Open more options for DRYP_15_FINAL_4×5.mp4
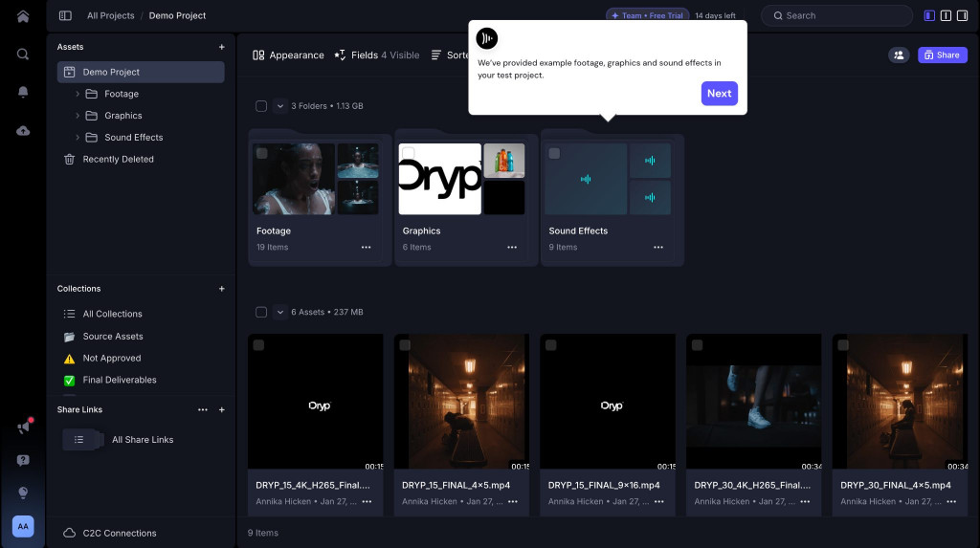The height and width of the screenshot is (548, 980). [x=513, y=502]
